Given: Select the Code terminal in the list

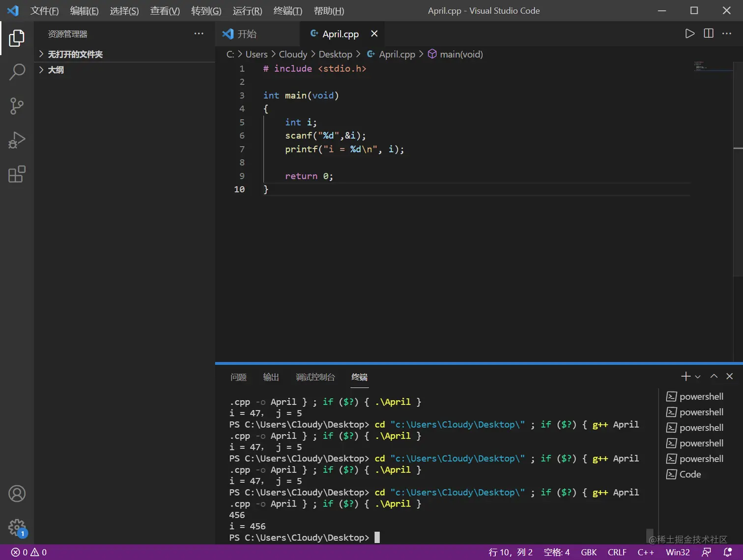Looking at the screenshot, I should (x=689, y=474).
